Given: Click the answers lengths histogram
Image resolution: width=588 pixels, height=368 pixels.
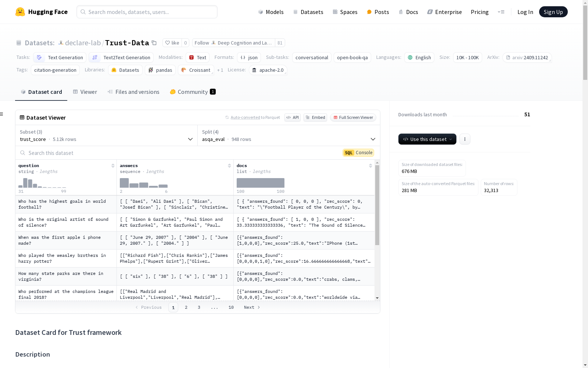Looking at the screenshot, I should [144, 183].
